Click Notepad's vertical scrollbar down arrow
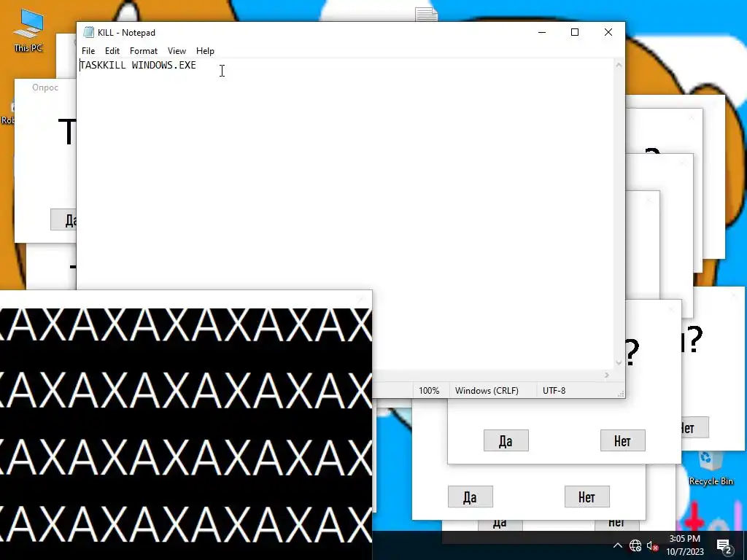This screenshot has height=560, width=747. pyautogui.click(x=619, y=362)
